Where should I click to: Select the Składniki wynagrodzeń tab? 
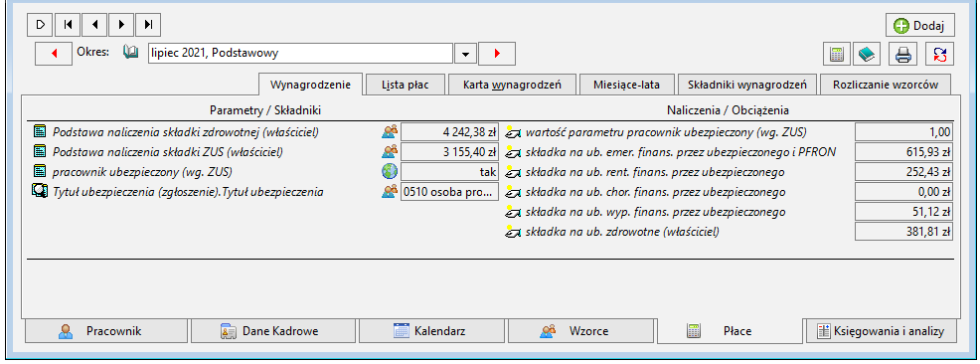click(x=747, y=85)
